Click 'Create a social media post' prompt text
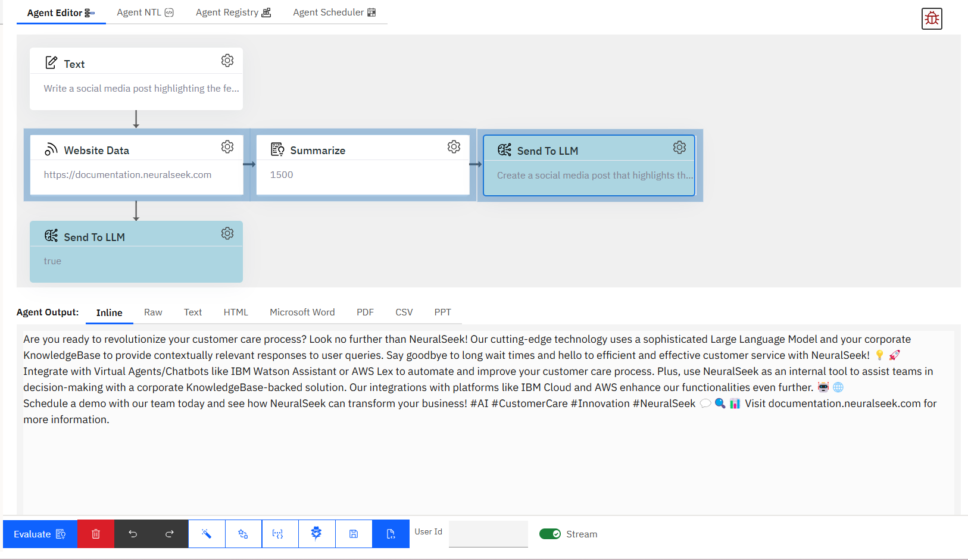 (595, 176)
